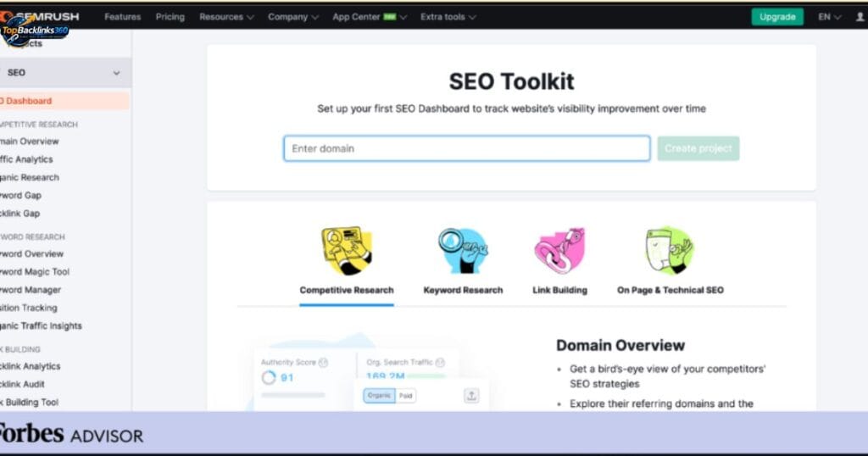
Task: Open Domain Overview in the sidebar
Action: click(30, 141)
